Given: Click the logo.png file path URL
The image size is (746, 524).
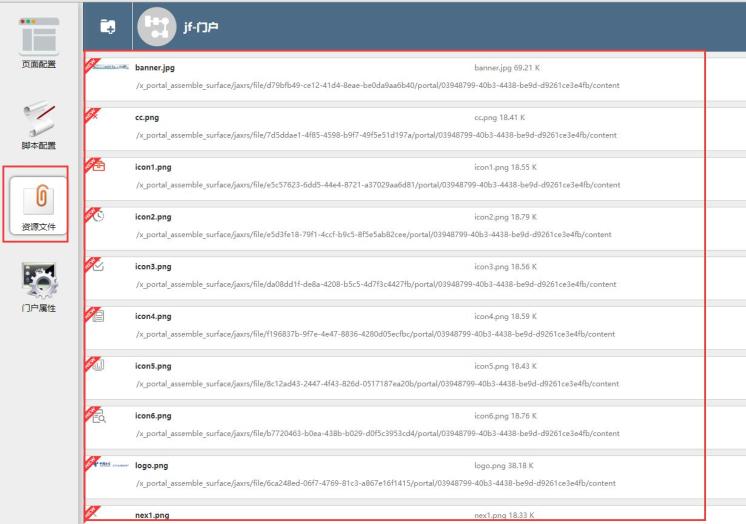Looking at the screenshot, I should (x=376, y=484).
